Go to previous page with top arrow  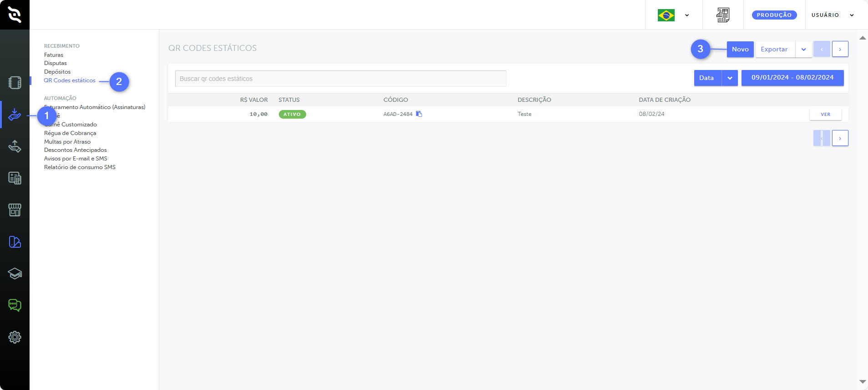pos(822,49)
